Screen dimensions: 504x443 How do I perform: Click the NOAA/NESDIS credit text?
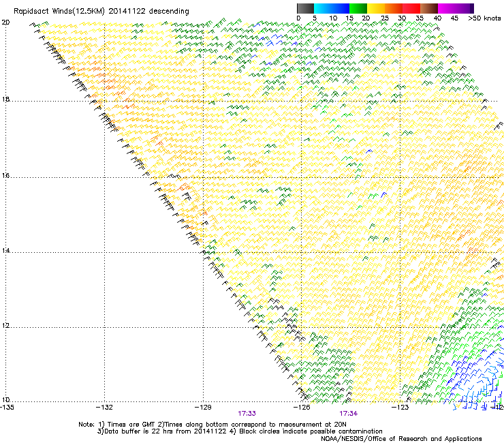(401, 439)
